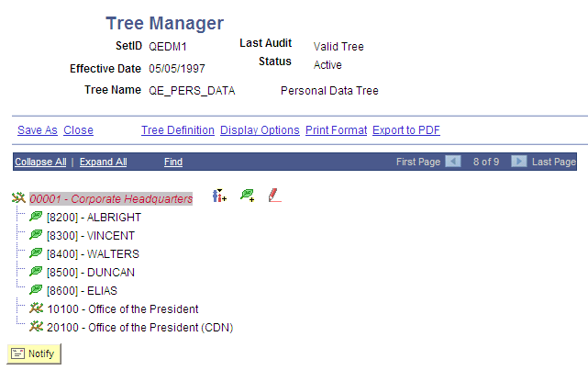Image resolution: width=588 pixels, height=370 pixels.
Task: Jump to Last Page
Action: (554, 162)
